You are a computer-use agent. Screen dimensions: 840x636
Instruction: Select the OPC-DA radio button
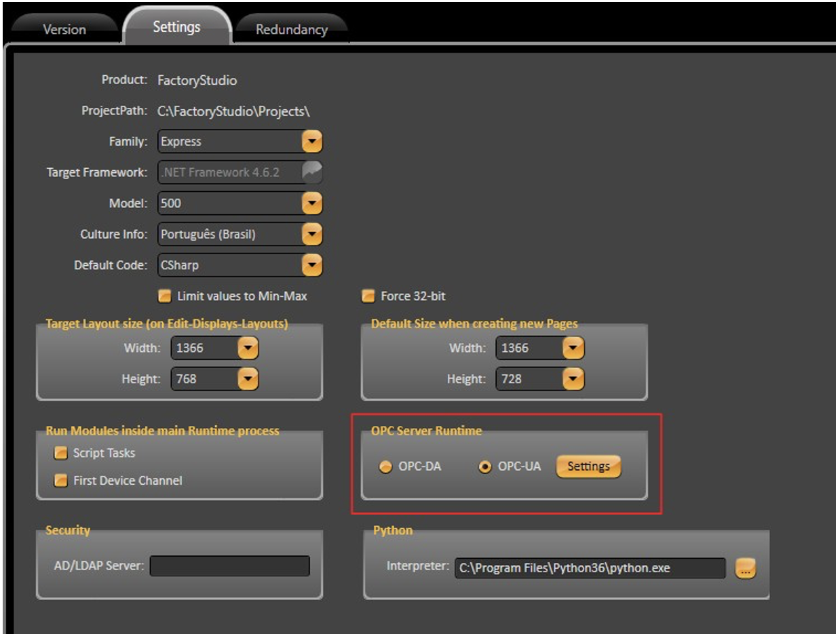point(385,467)
